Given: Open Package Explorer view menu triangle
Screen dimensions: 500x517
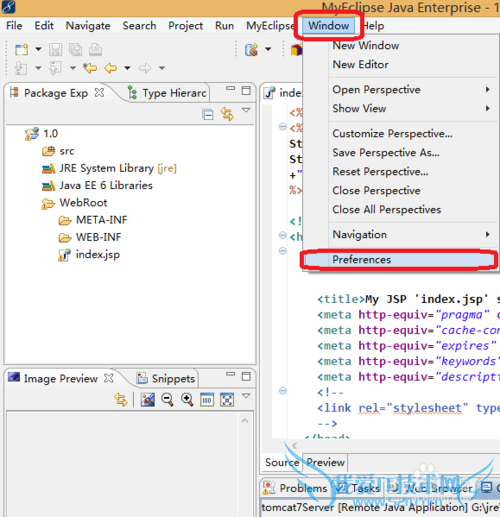Looking at the screenshot, I should [246, 110].
